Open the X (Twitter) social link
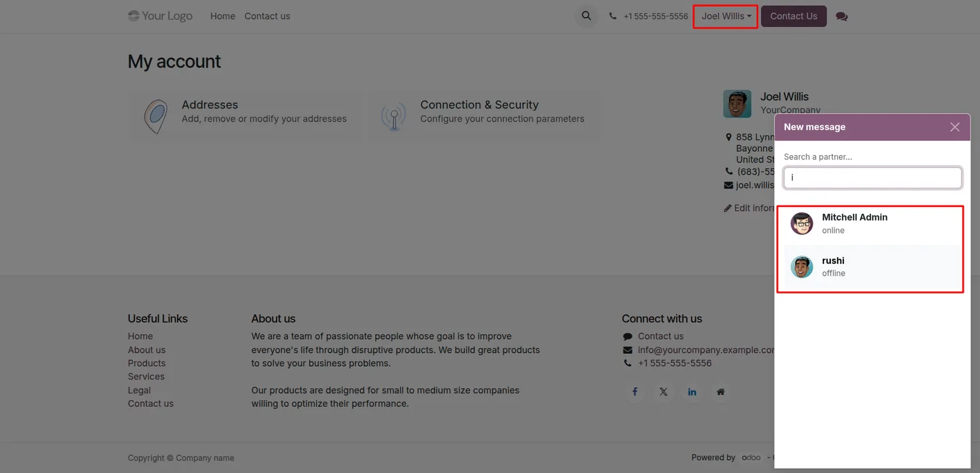980x473 pixels. click(x=664, y=392)
